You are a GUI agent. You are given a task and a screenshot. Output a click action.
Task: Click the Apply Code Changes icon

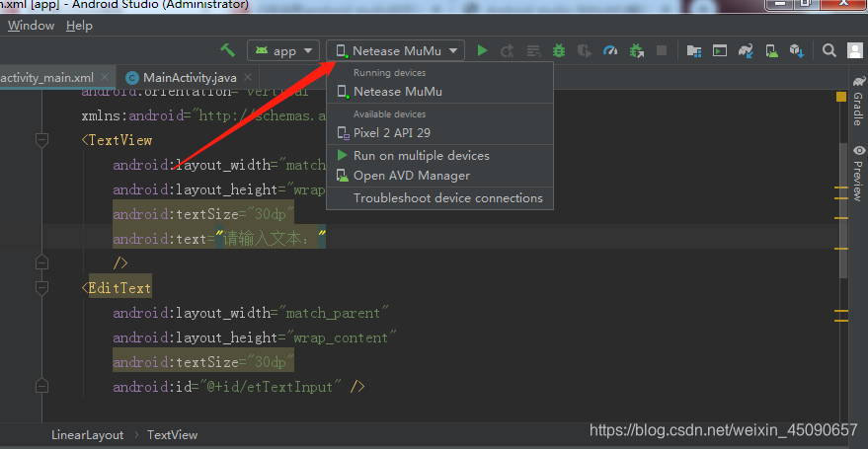pos(533,51)
